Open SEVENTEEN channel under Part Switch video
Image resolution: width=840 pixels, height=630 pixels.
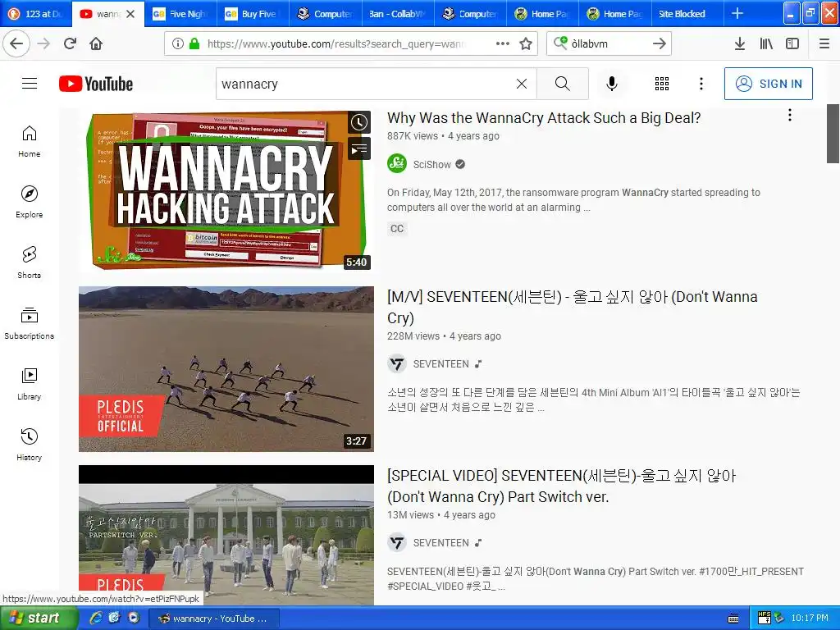[x=441, y=543]
